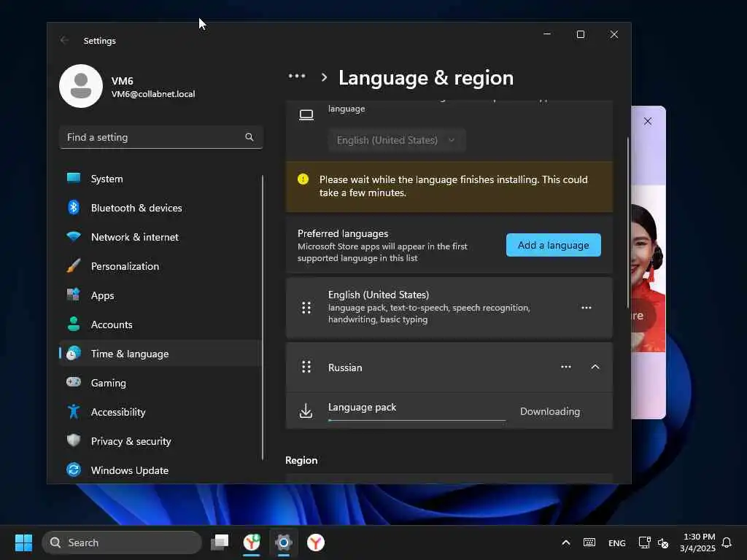
Task: Click the taskbar Search box
Action: [x=122, y=542]
